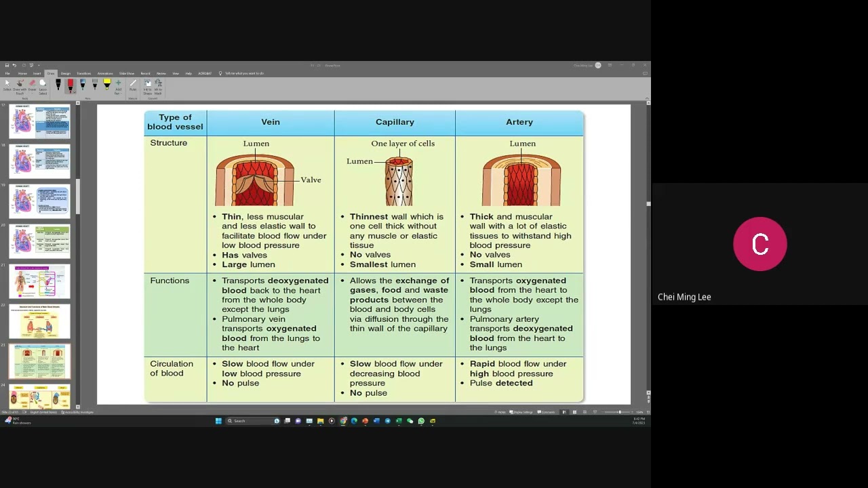The width and height of the screenshot is (868, 488).
Task: Activate the Select arrow tool
Action: 7,86
